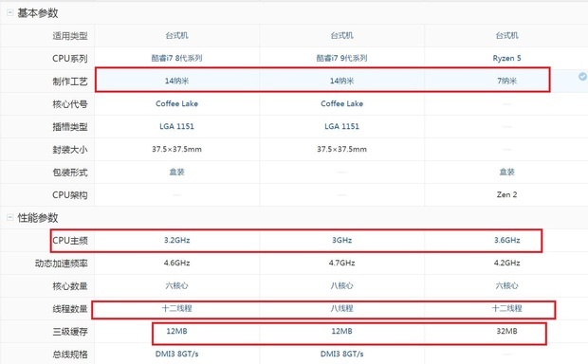Viewport: 588px width, 364px height.
Task: Click the CPU主频 row label
Action: [70, 240]
